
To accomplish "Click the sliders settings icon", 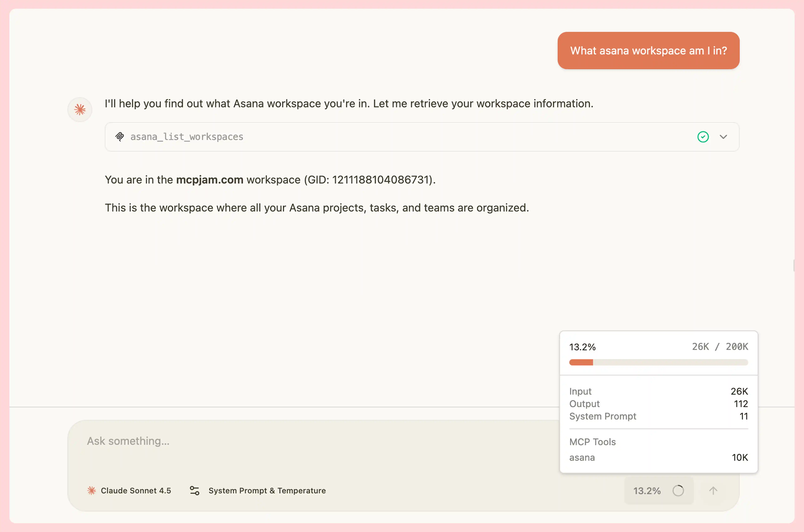I will tap(195, 491).
